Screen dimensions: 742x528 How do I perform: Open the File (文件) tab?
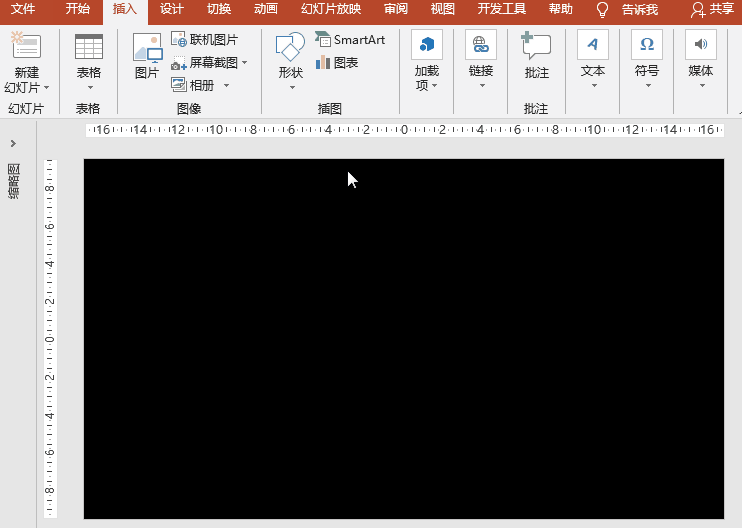(x=23, y=9)
